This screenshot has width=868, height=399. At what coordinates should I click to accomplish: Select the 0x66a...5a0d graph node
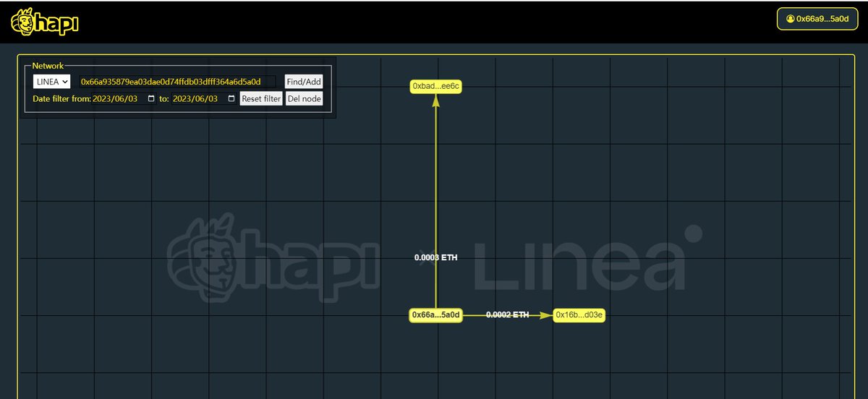(x=436, y=315)
